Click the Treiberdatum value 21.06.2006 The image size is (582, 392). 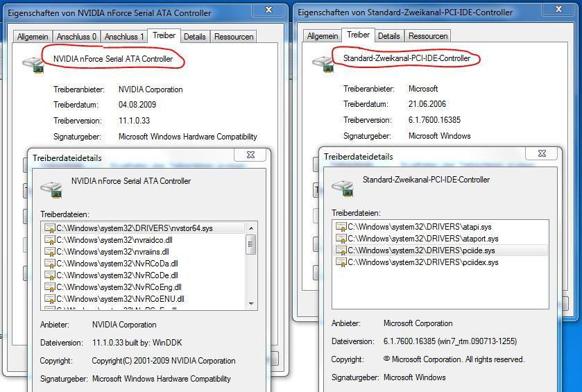(x=427, y=104)
